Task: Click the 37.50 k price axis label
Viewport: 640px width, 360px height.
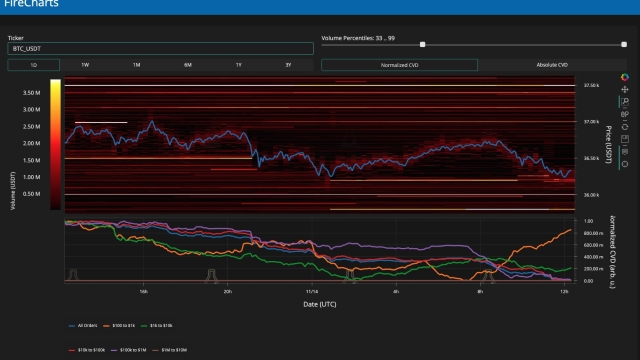Action: tap(591, 85)
